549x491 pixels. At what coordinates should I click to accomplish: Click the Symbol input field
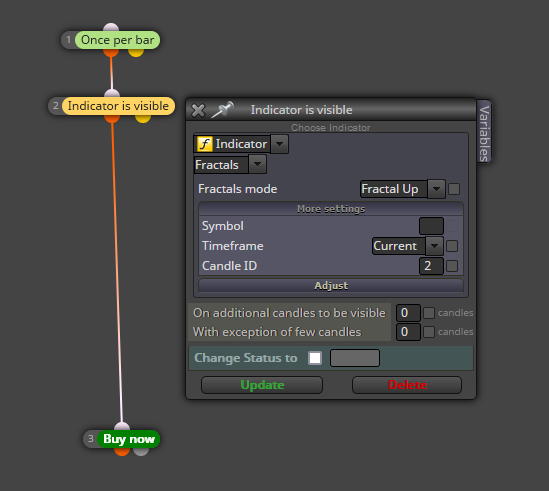(431, 226)
